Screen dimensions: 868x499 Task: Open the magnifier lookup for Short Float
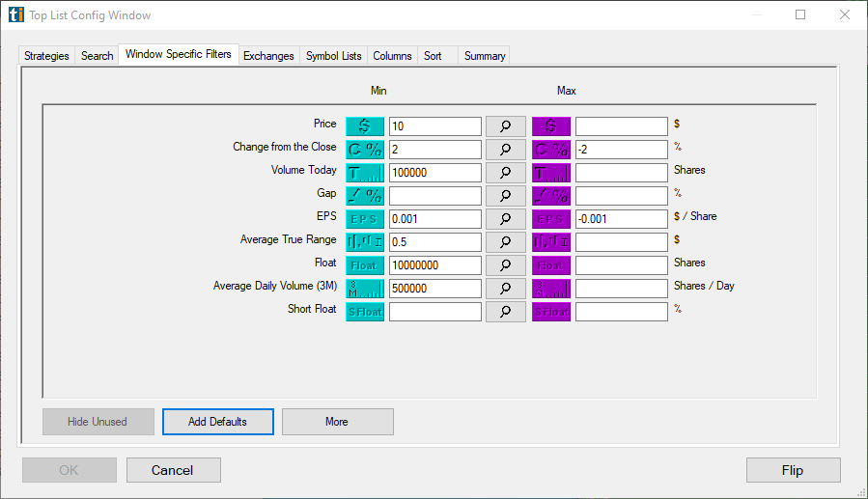point(505,312)
